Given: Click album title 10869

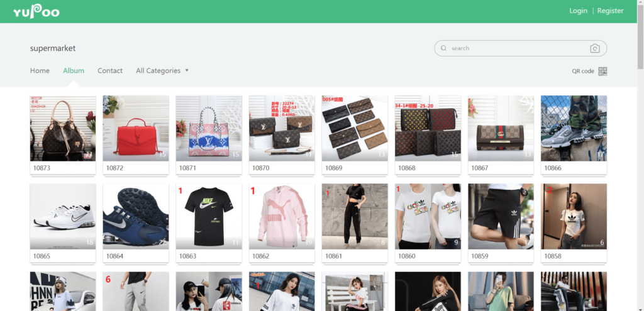Looking at the screenshot, I should 334,168.
